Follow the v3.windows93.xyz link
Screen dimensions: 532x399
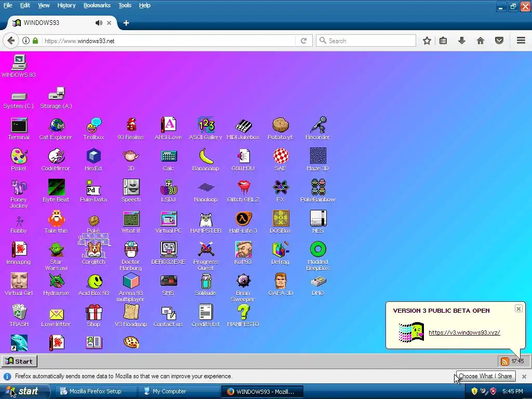pos(464,332)
